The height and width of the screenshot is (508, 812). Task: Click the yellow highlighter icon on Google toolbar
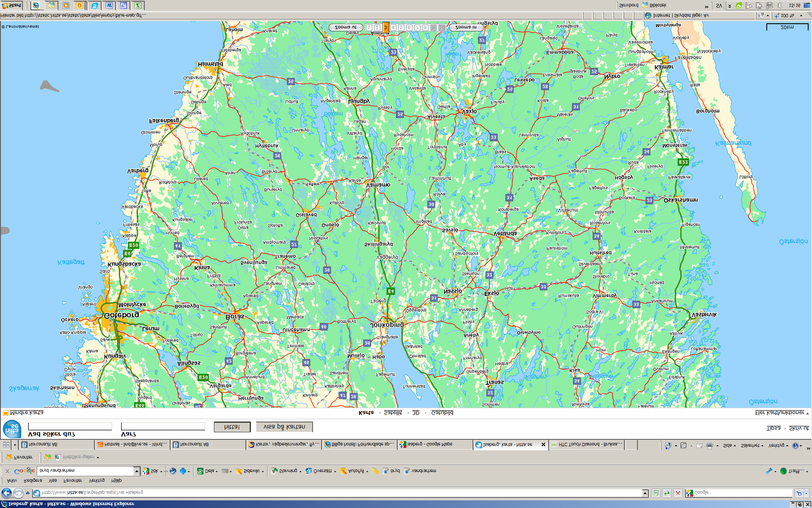pos(376,471)
